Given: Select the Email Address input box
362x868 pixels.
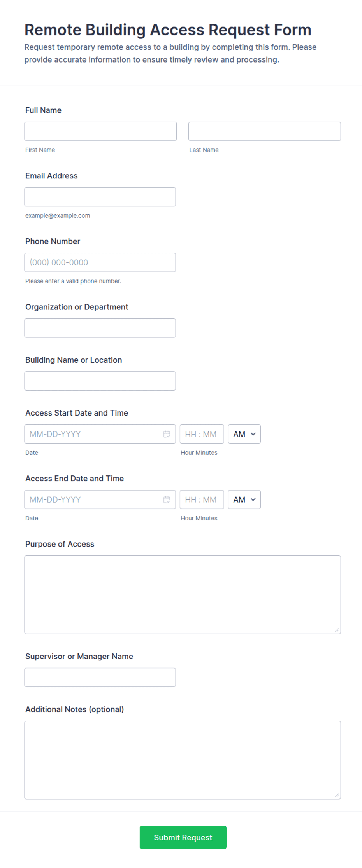Looking at the screenshot, I should click(100, 197).
